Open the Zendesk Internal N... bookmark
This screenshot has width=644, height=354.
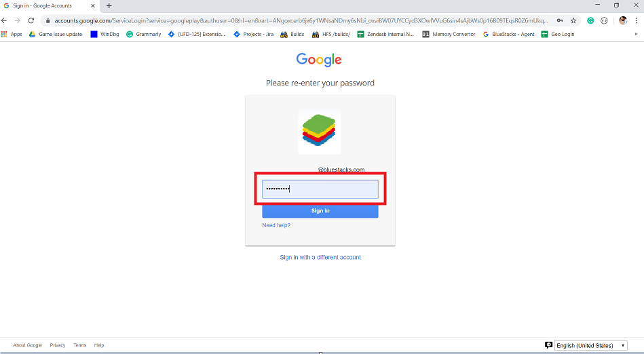(x=385, y=34)
